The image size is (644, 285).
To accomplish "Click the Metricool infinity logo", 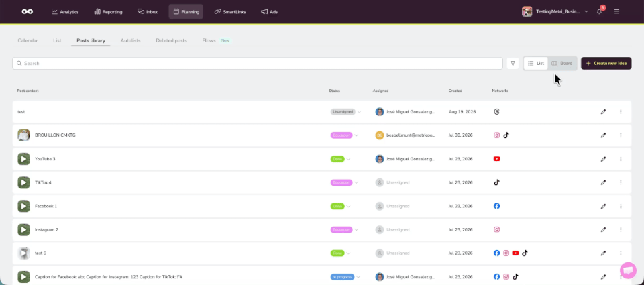I will pos(28,11).
